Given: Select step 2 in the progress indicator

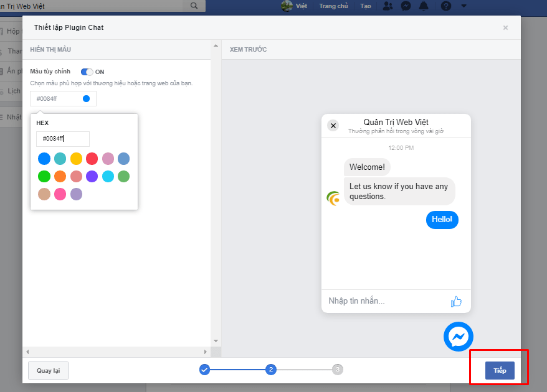Looking at the screenshot, I should [x=271, y=370].
